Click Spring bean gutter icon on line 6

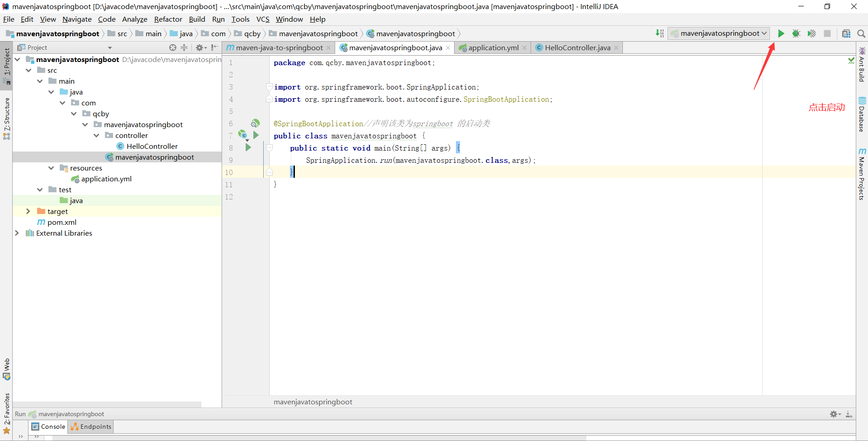tap(255, 123)
